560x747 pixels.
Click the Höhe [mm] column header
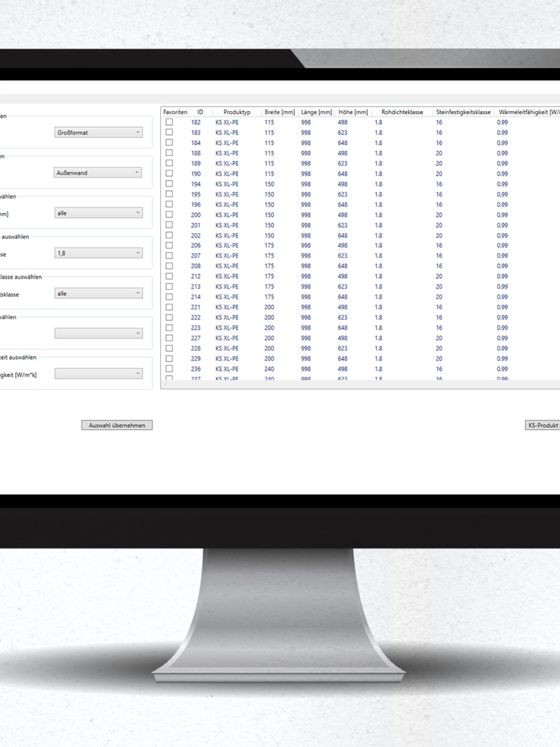tap(353, 112)
